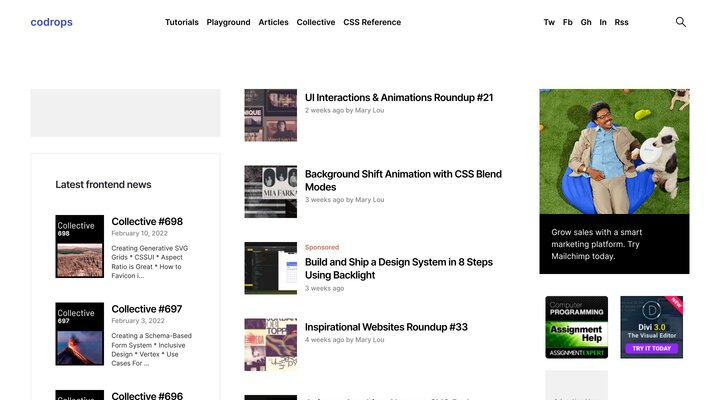This screenshot has width=720, height=400.
Task: Visit the In social link
Action: click(603, 22)
